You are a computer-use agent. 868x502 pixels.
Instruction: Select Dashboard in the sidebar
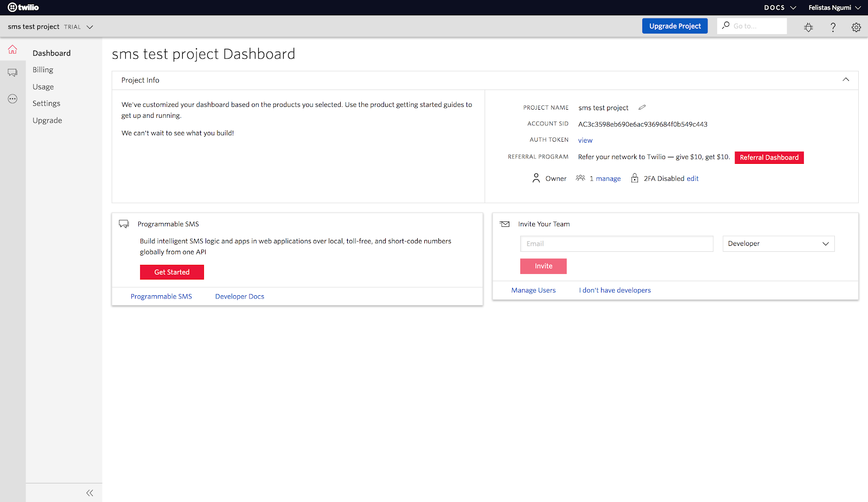(52, 53)
